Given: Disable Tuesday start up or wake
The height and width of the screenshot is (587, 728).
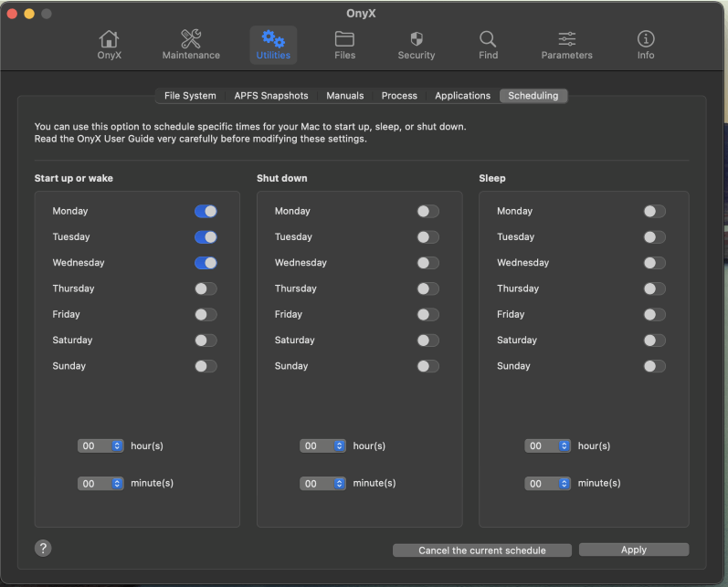Looking at the screenshot, I should [x=206, y=237].
